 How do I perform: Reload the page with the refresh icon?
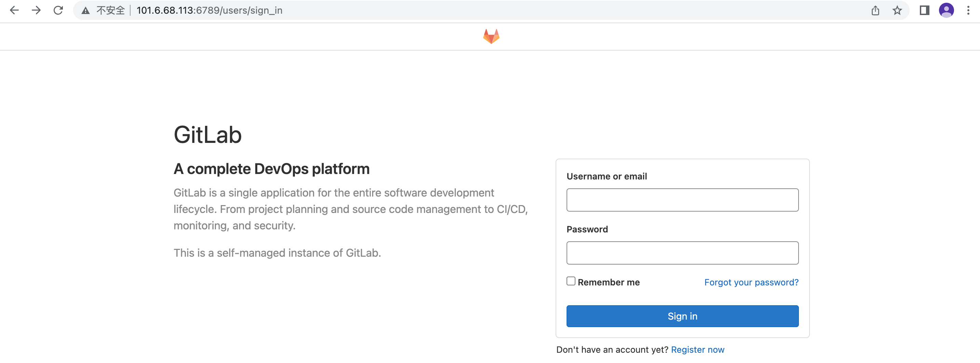pyautogui.click(x=58, y=10)
